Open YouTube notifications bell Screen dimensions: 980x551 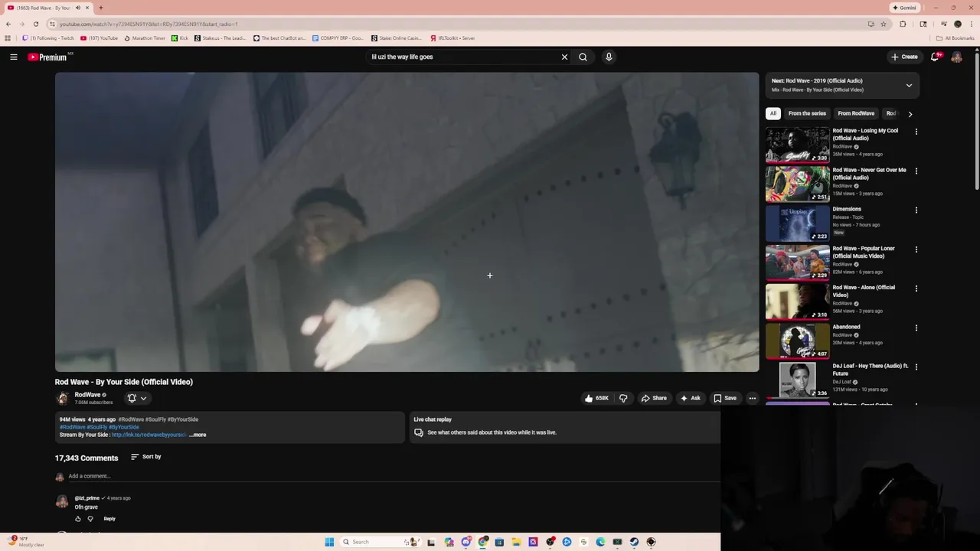[x=935, y=57]
